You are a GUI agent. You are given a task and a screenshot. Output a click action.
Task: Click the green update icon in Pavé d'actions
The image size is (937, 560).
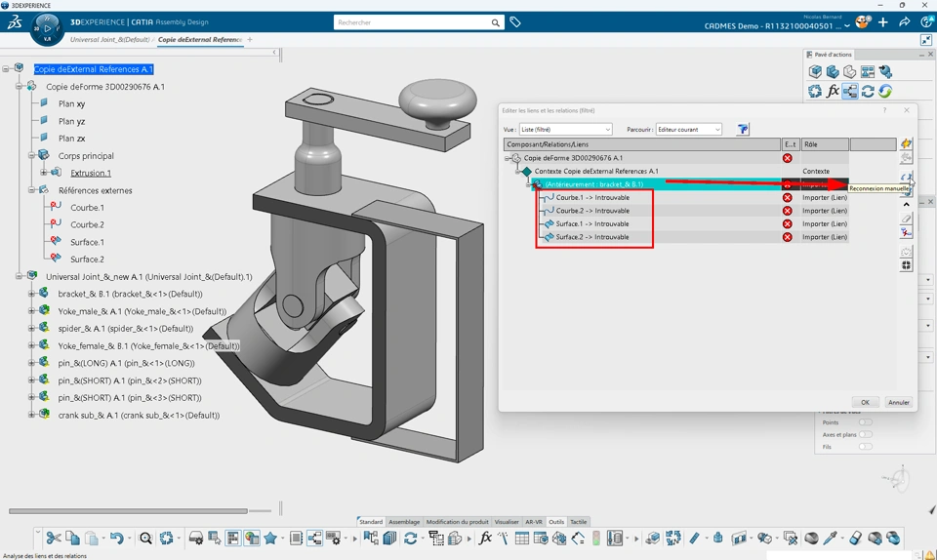(885, 91)
